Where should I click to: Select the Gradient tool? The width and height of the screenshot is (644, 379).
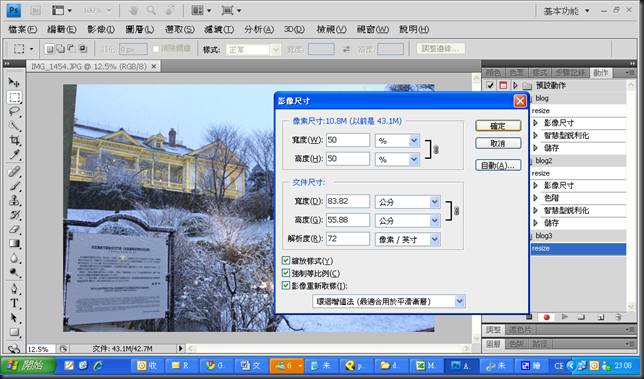[x=14, y=243]
